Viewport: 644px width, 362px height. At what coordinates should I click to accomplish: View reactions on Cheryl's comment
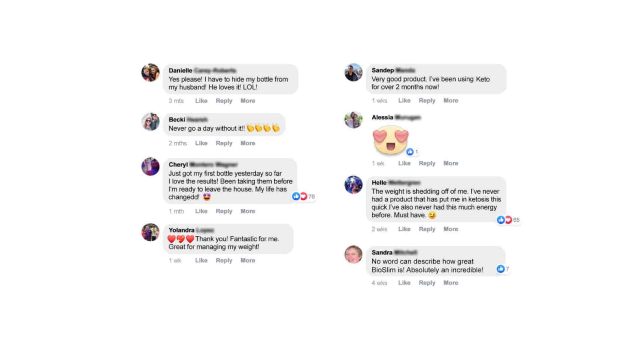[303, 196]
